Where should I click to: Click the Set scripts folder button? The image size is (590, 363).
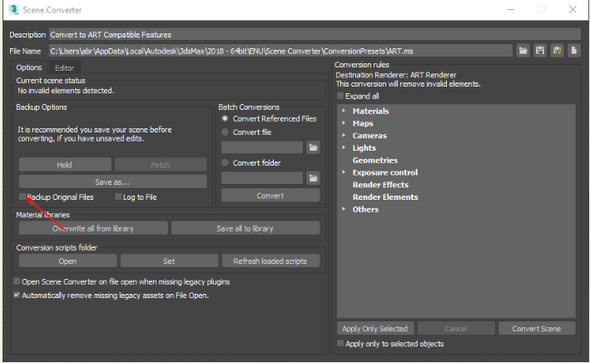click(x=169, y=261)
